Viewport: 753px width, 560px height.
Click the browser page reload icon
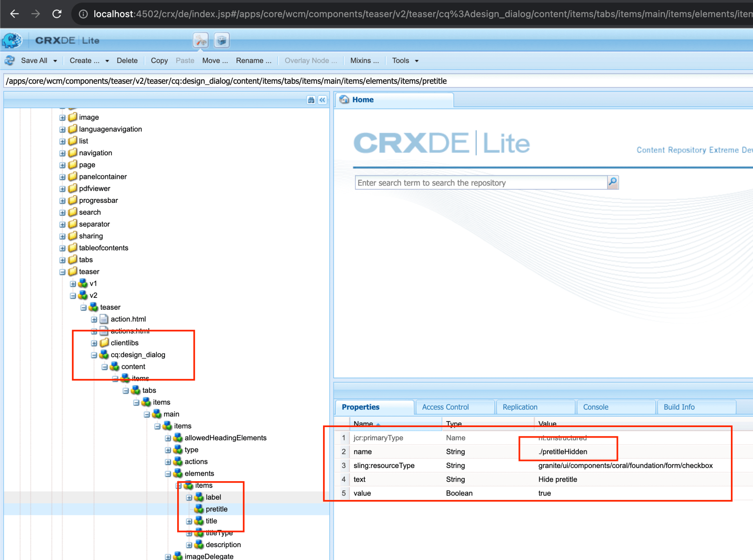point(57,14)
